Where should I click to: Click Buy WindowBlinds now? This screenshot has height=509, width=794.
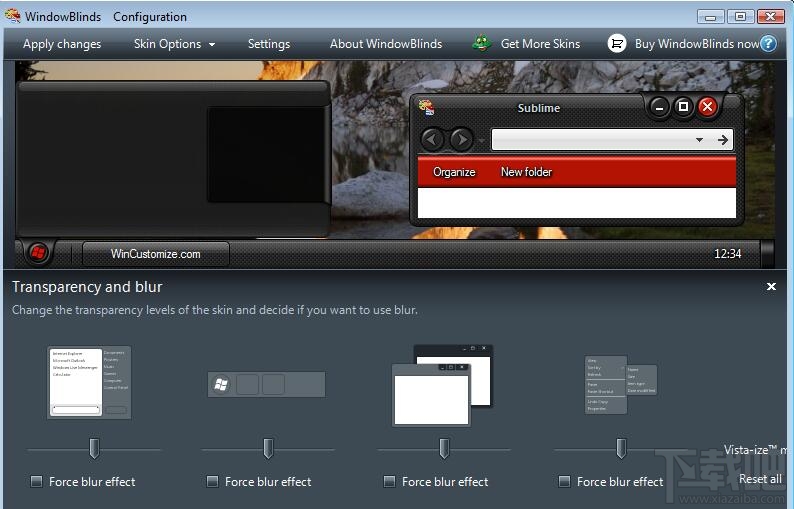point(697,44)
